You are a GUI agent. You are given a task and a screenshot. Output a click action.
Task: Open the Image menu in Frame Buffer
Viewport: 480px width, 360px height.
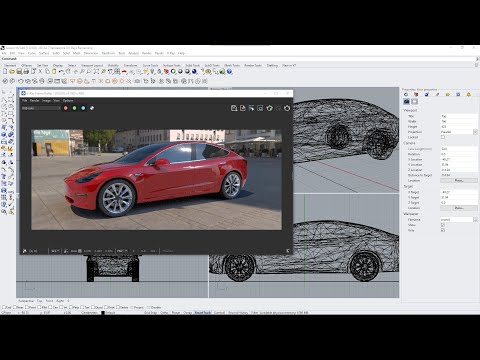coord(46,101)
